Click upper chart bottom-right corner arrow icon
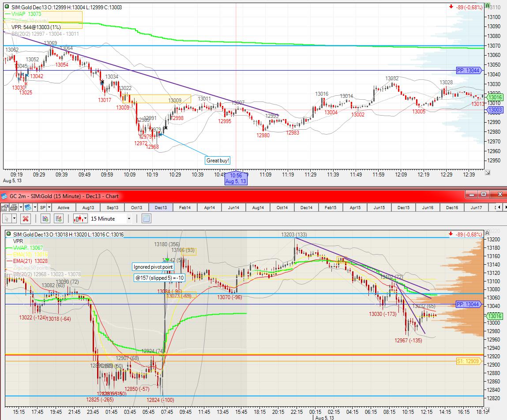 (488, 172)
